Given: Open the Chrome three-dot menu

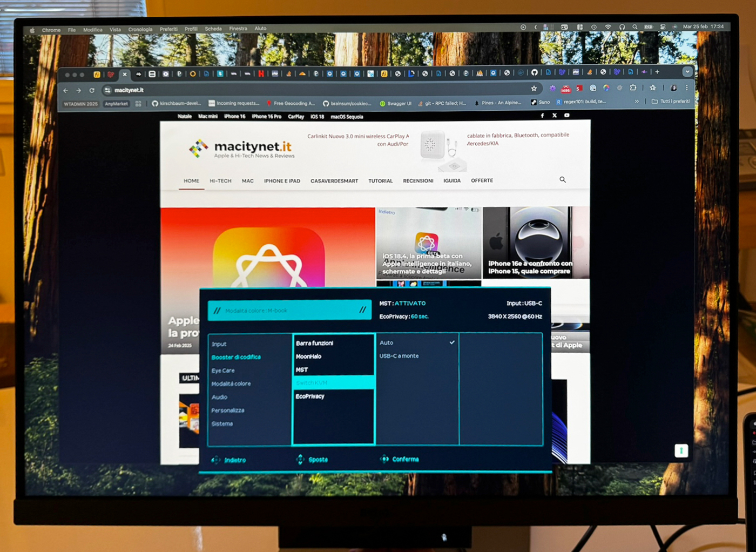Looking at the screenshot, I should tap(687, 87).
